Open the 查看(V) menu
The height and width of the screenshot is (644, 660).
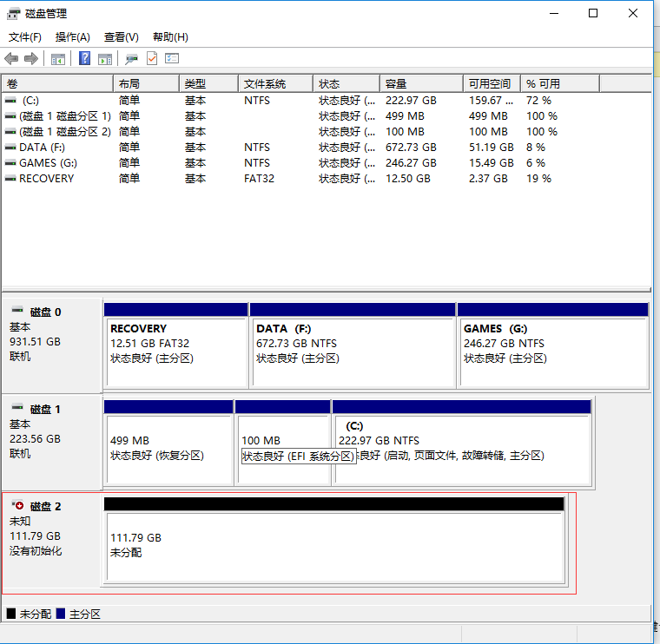click(121, 37)
